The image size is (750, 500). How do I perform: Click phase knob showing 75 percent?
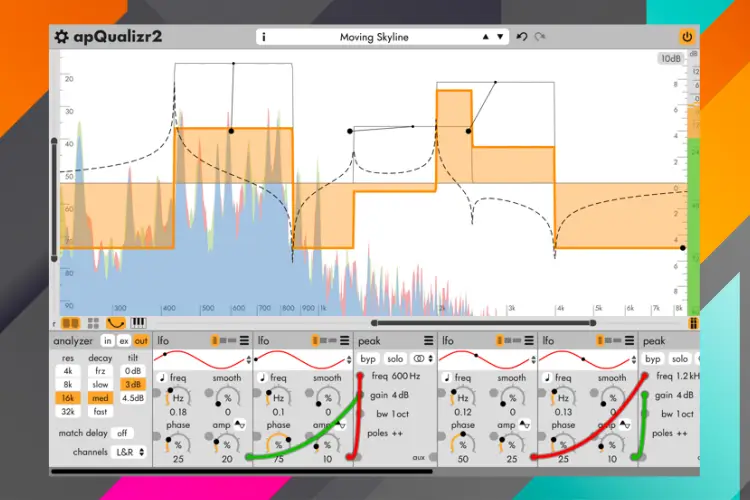[x=278, y=444]
